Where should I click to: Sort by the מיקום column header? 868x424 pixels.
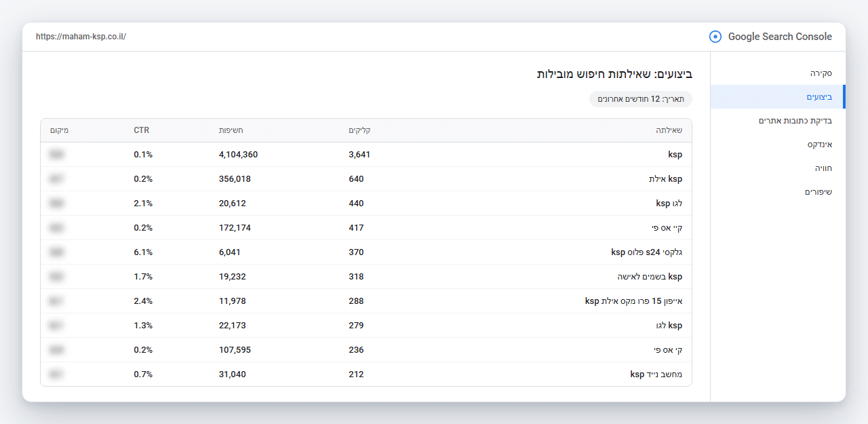pyautogui.click(x=60, y=130)
